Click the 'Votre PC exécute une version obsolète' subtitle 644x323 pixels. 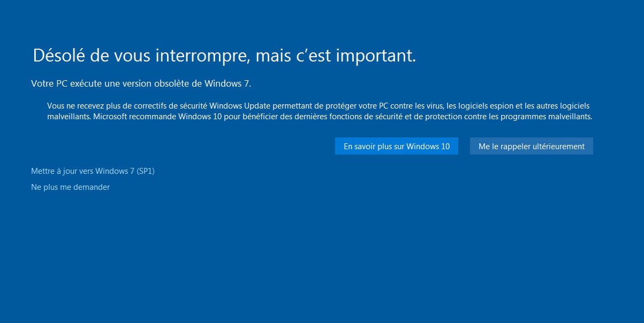click(141, 83)
